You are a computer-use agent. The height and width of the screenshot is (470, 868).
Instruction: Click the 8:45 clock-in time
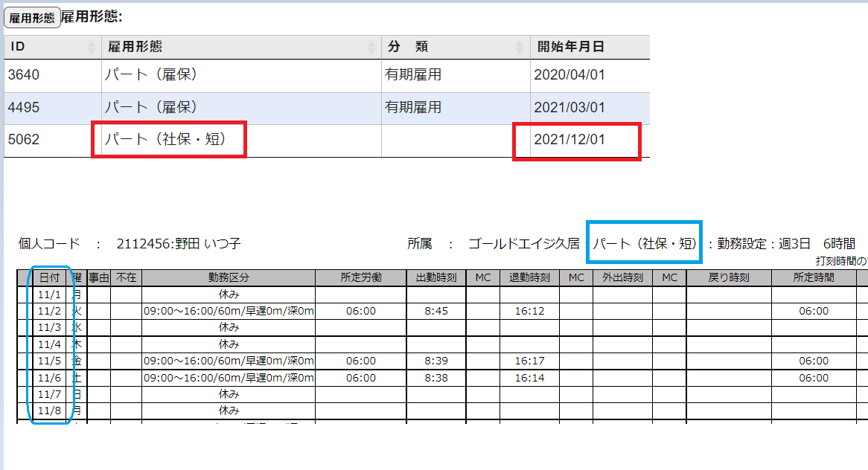(x=436, y=311)
